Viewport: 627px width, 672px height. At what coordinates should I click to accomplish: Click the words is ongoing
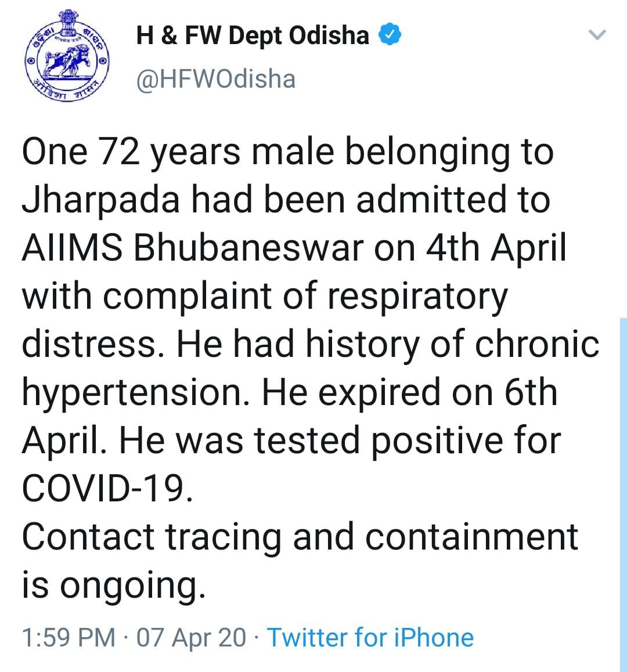click(x=114, y=585)
